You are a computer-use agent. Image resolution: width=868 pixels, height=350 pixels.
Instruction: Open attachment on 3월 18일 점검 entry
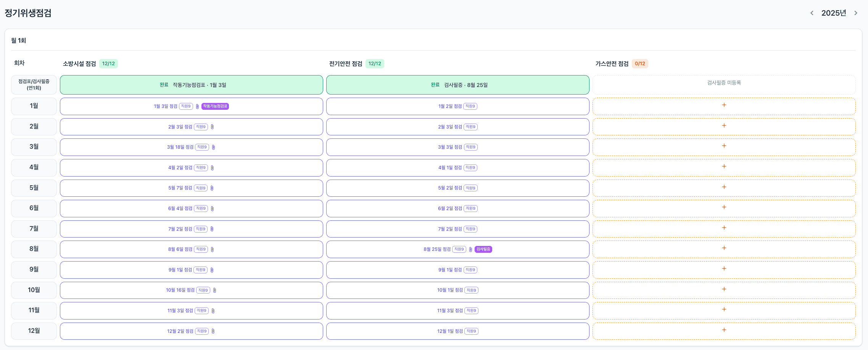(x=213, y=147)
